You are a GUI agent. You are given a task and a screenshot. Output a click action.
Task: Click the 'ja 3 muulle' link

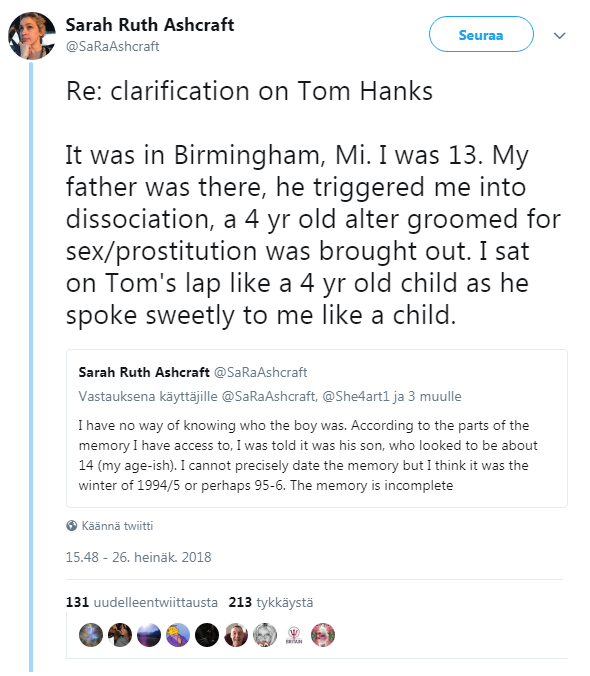click(x=427, y=396)
